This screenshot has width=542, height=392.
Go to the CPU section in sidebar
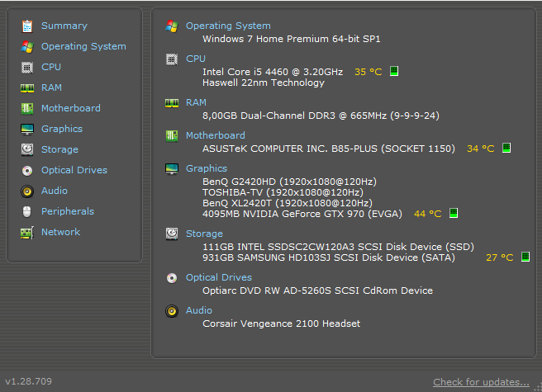tap(51, 67)
